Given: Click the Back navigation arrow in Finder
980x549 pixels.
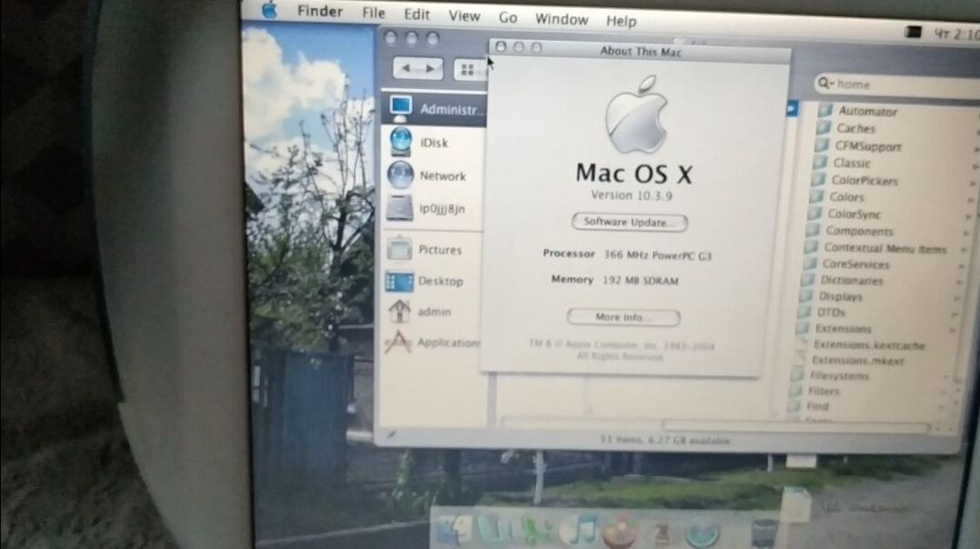Looking at the screenshot, I should [407, 67].
